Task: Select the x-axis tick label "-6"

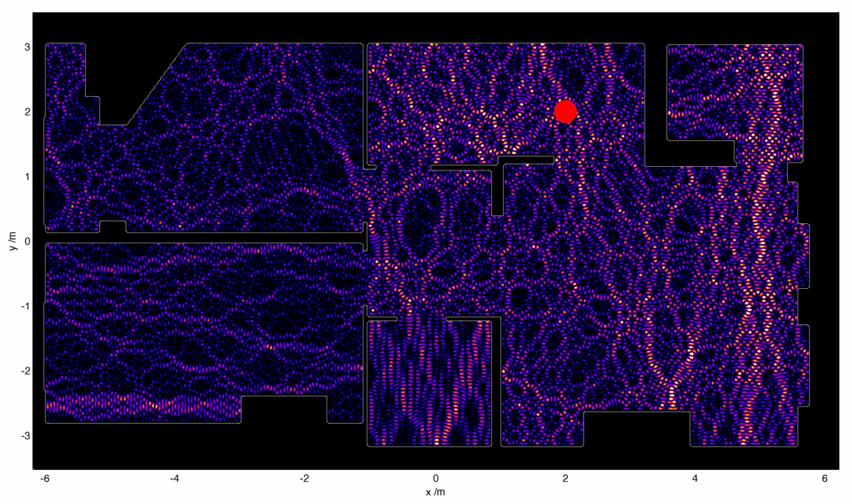Action: (x=44, y=479)
